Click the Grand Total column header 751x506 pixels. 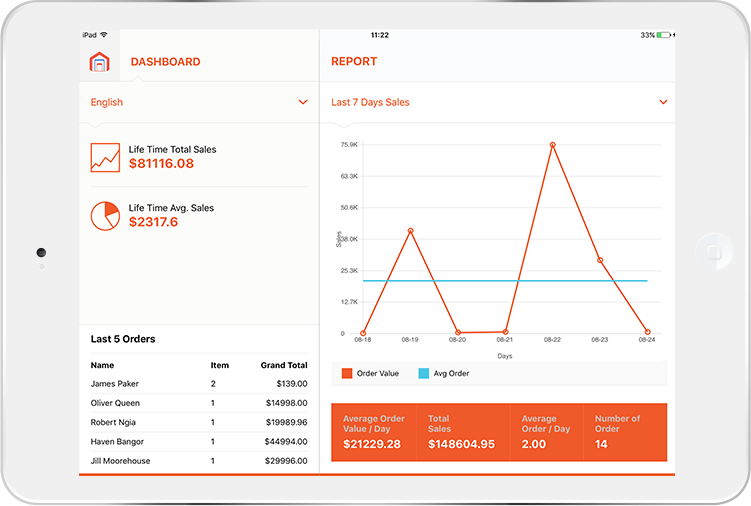pyautogui.click(x=283, y=366)
